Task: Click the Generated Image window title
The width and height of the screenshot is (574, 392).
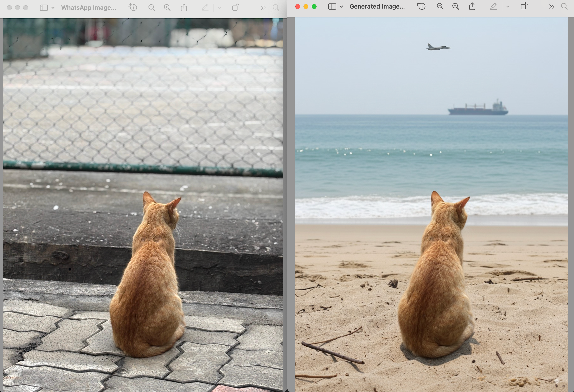Action: click(x=377, y=7)
